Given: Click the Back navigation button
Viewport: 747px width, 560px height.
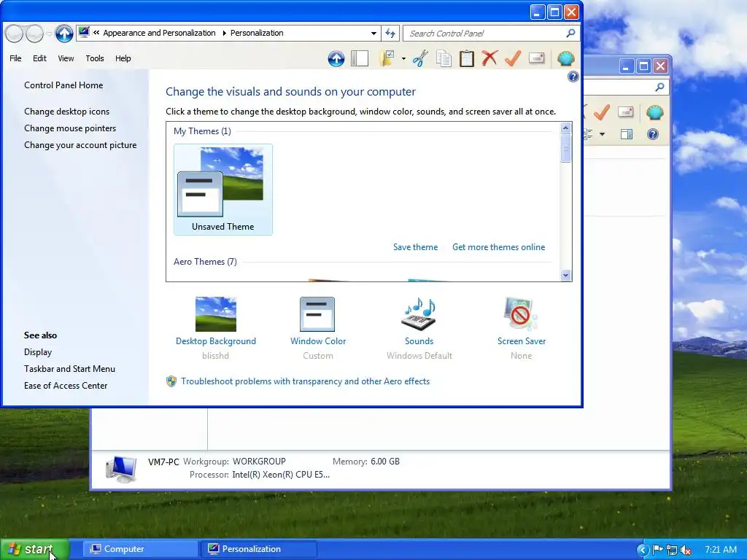Looking at the screenshot, I should [14, 34].
